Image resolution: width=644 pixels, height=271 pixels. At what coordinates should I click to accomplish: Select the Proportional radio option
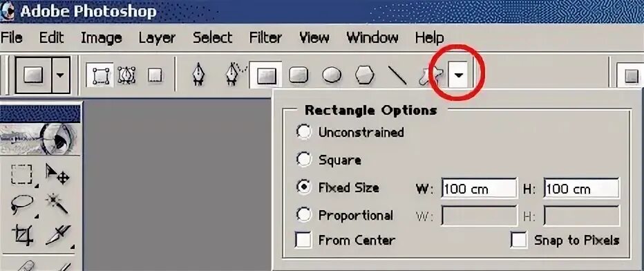tap(303, 215)
